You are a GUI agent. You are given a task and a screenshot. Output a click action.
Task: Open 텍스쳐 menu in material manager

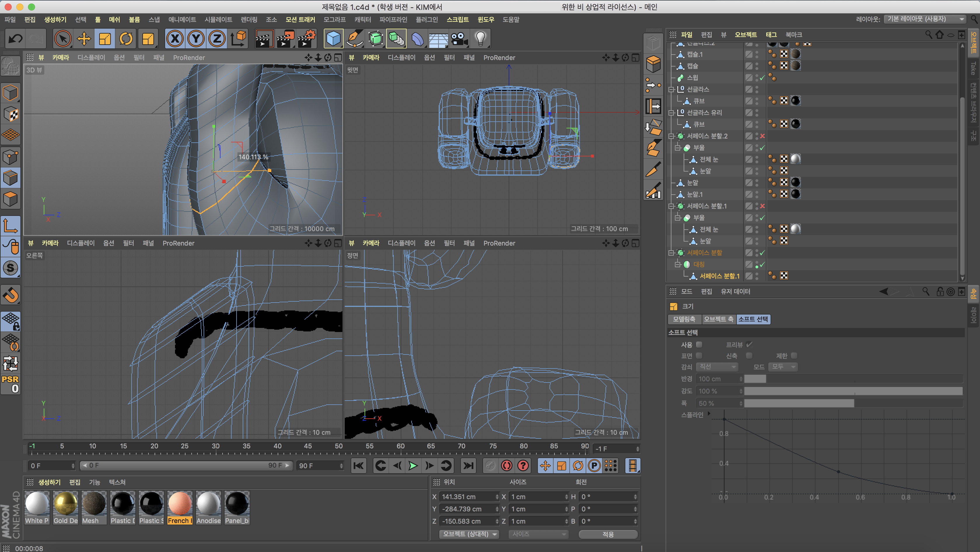(x=117, y=482)
